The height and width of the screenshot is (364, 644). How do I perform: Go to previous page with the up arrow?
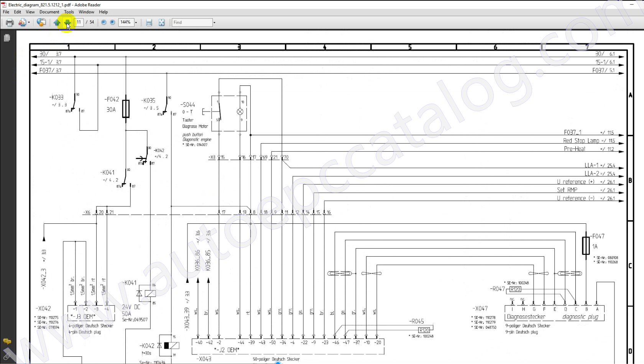coord(57,22)
